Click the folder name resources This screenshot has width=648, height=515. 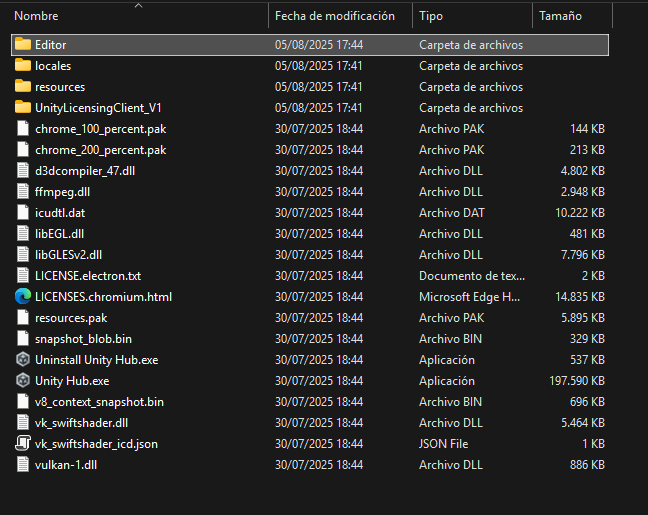pos(60,86)
